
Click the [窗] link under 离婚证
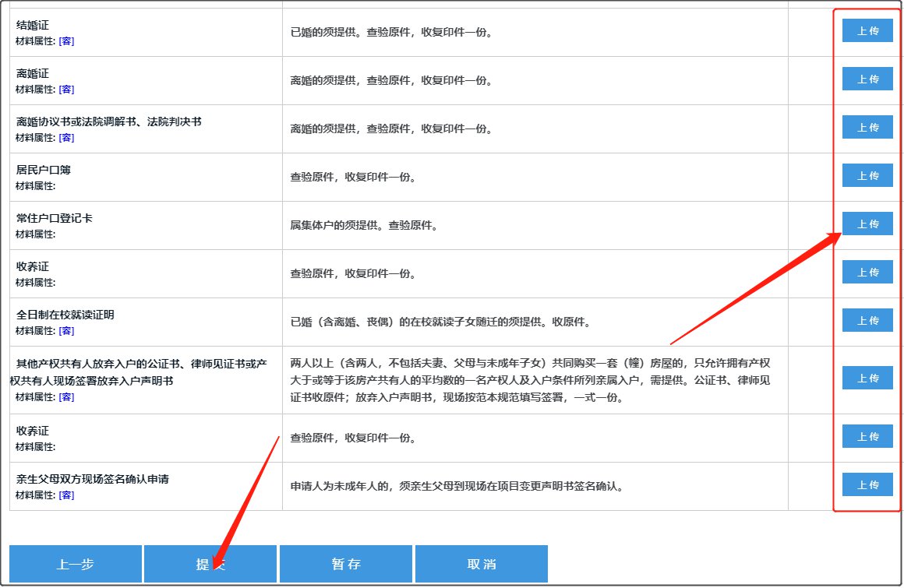67,90
